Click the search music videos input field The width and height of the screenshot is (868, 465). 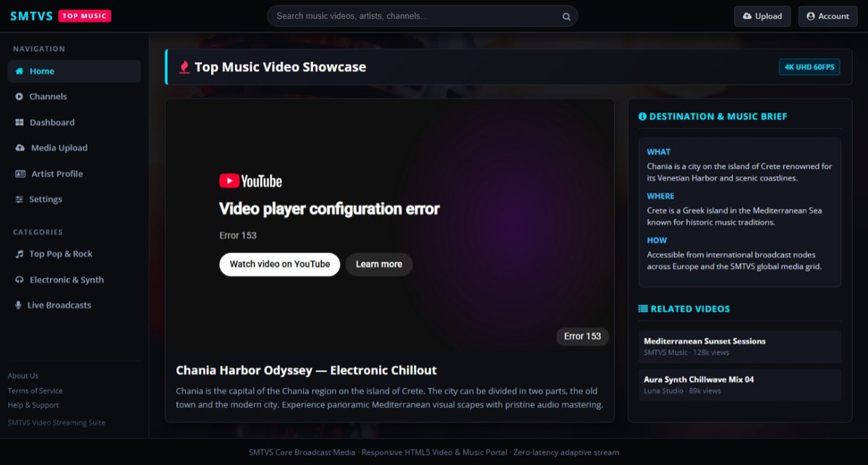[422, 16]
